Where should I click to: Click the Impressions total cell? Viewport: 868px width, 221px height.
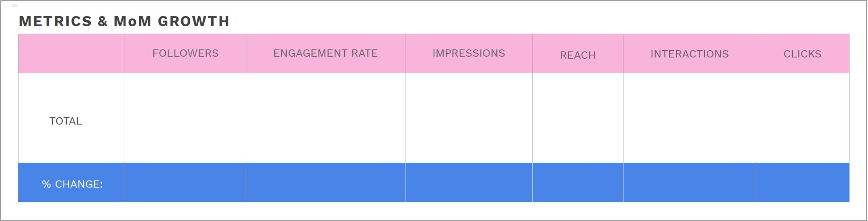coord(469,118)
